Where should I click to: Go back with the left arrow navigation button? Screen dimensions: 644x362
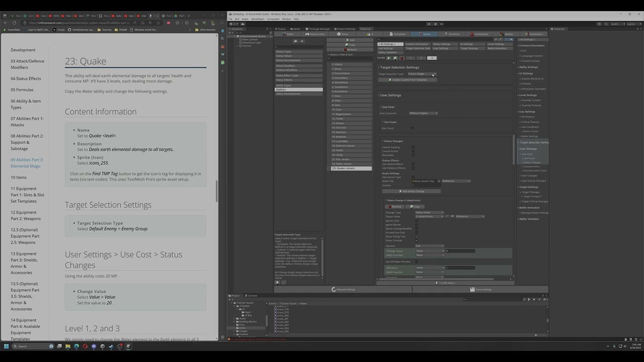pyautogui.click(x=295, y=41)
